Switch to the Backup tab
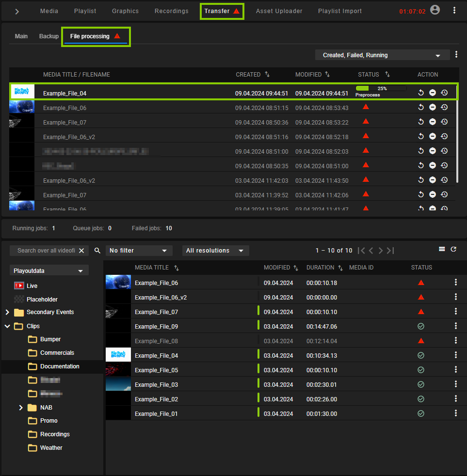This screenshot has width=467, height=476. tap(48, 36)
